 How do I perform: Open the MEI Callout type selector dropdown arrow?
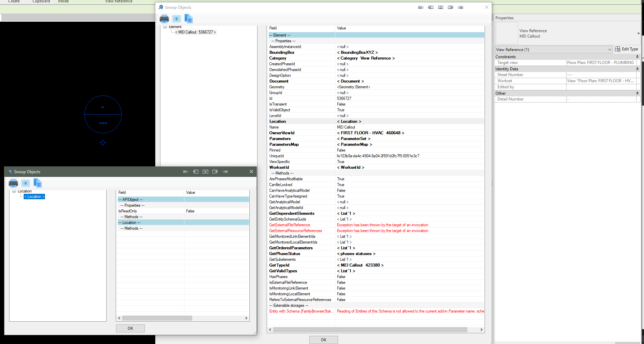coord(638,33)
